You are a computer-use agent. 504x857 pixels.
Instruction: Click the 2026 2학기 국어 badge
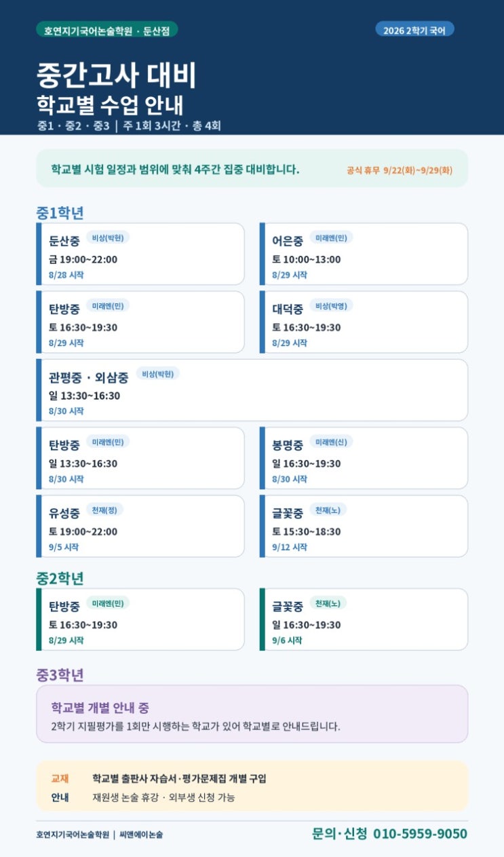coord(414,30)
